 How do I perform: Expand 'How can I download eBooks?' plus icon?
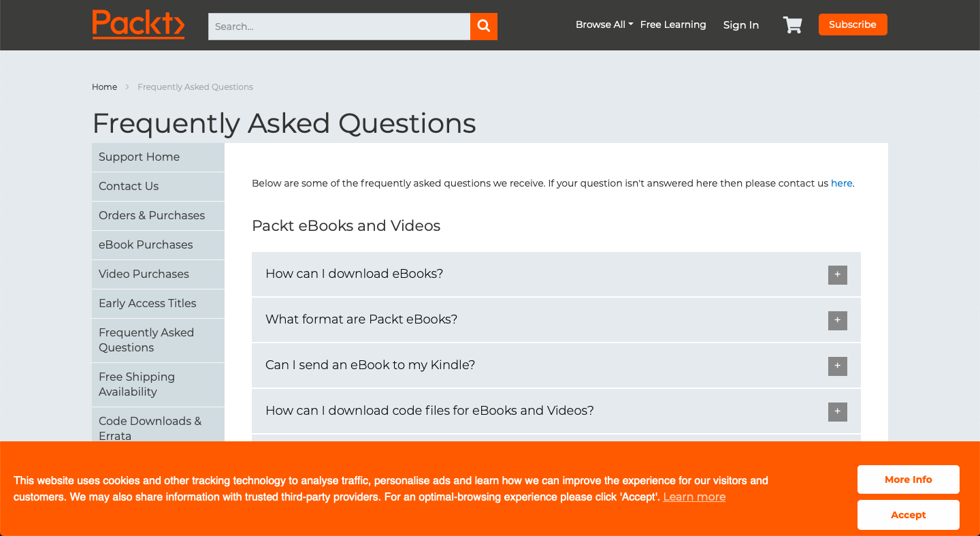click(x=838, y=274)
